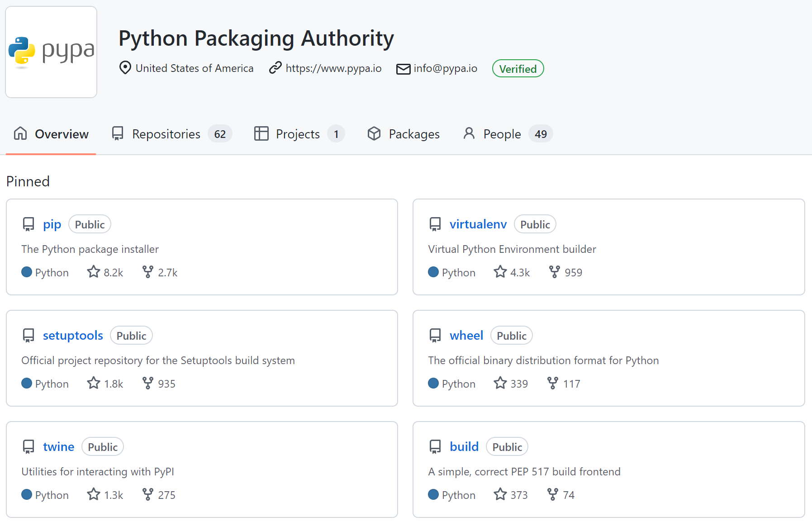Click the repo icon beside build
The height and width of the screenshot is (531, 812).
pos(435,447)
